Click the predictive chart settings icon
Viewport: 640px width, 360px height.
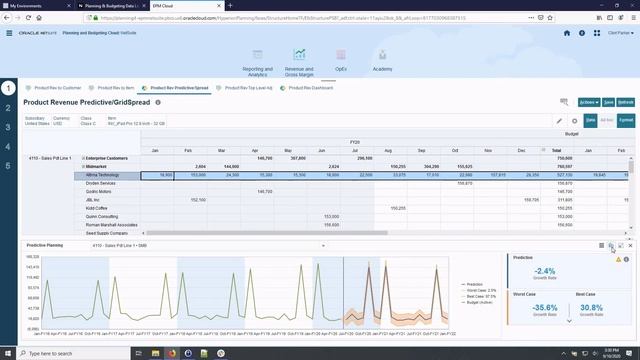point(611,245)
